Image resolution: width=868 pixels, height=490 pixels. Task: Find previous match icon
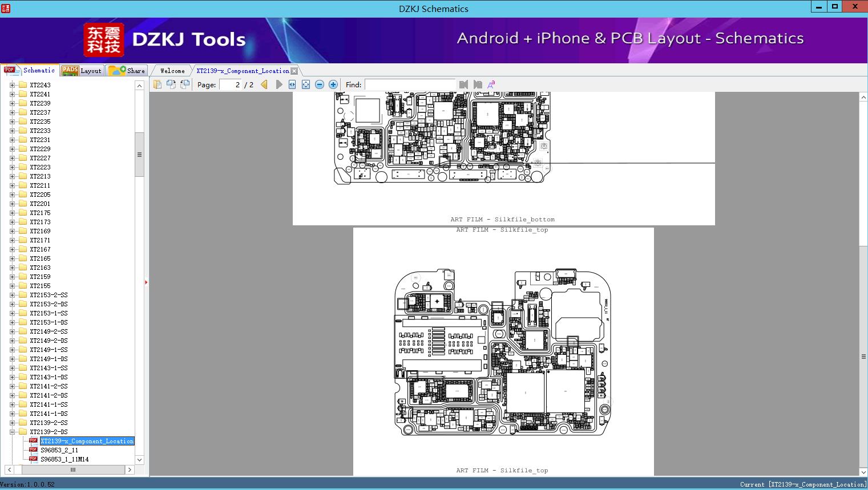coord(463,84)
